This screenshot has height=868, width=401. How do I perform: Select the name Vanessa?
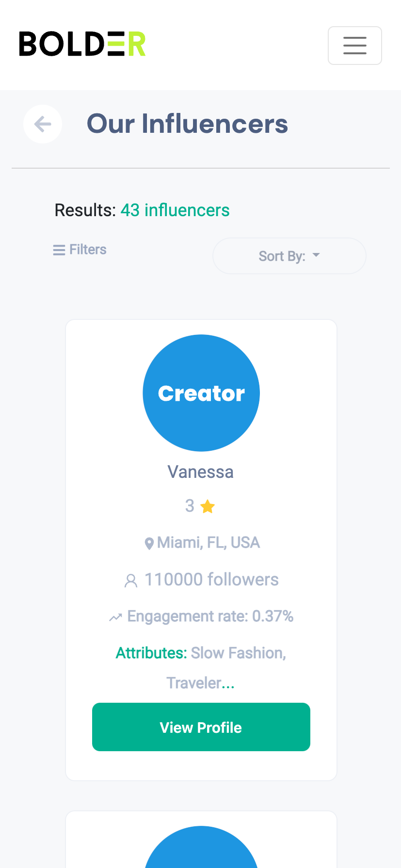coord(201,472)
